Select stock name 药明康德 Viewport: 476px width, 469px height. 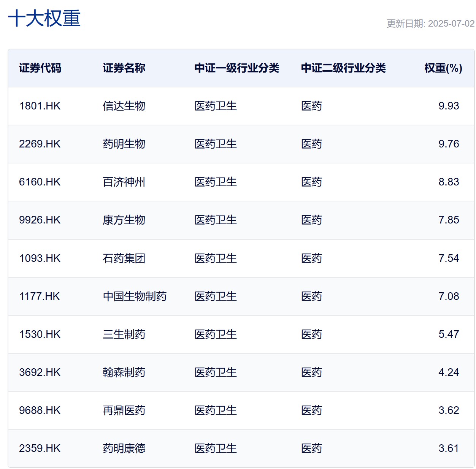[x=124, y=448]
